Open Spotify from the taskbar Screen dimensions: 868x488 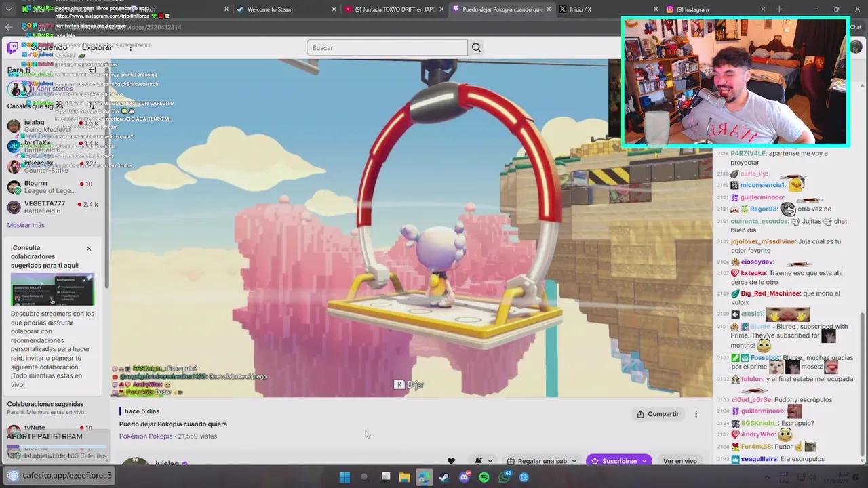point(484,477)
